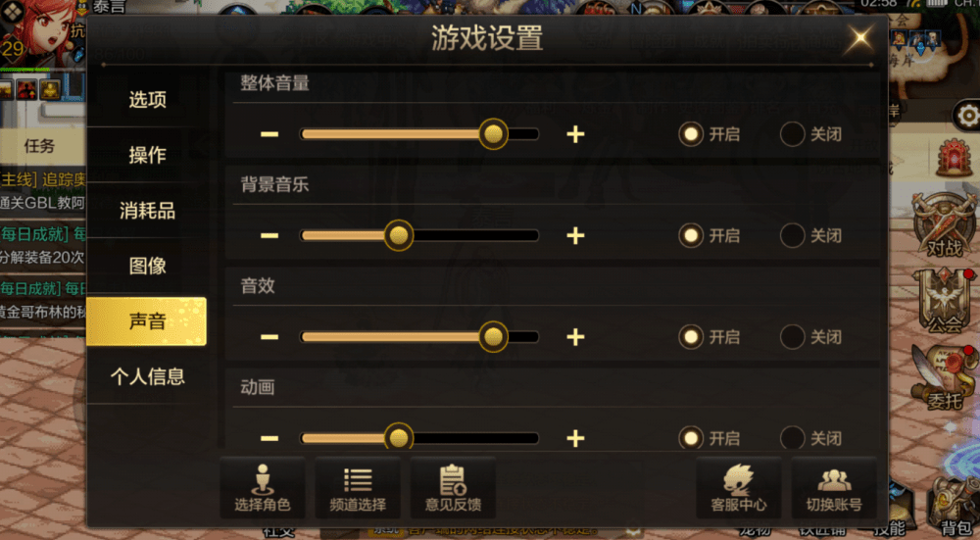Switch to the 操作 settings tab
The width and height of the screenshot is (980, 540).
[147, 155]
